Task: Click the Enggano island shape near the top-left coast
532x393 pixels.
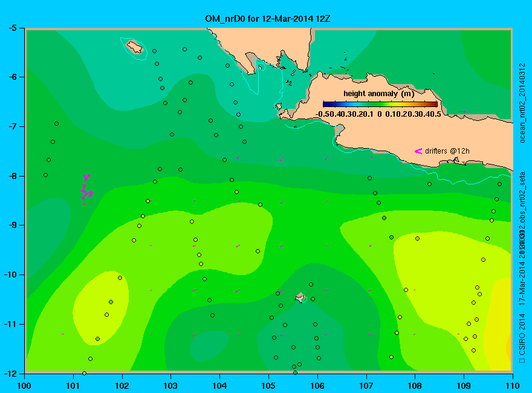Action: point(135,47)
